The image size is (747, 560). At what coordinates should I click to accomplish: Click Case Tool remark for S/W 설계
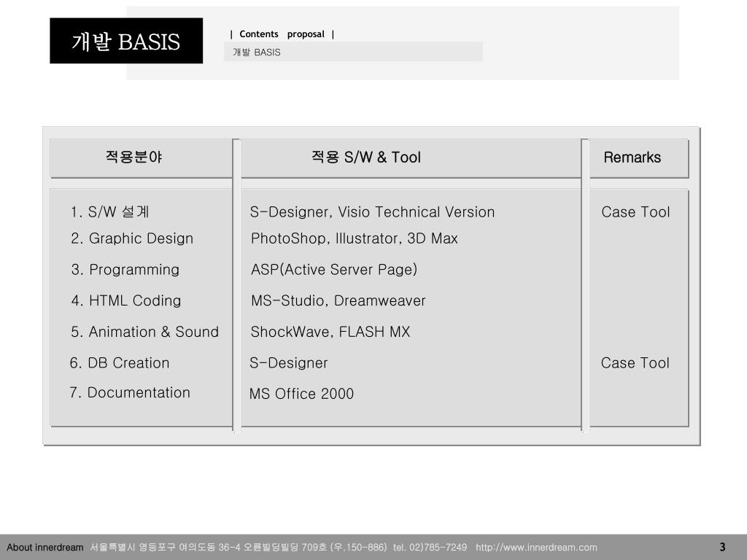pos(635,212)
